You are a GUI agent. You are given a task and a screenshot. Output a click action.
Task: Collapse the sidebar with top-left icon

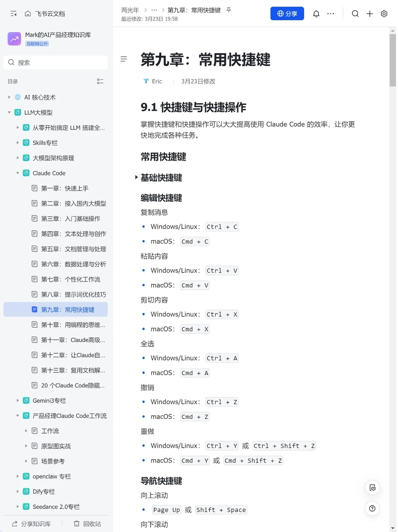pyautogui.click(x=14, y=14)
